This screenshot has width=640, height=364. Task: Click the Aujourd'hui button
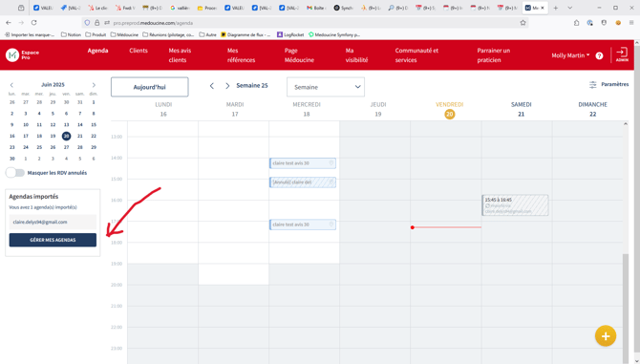[x=150, y=87]
